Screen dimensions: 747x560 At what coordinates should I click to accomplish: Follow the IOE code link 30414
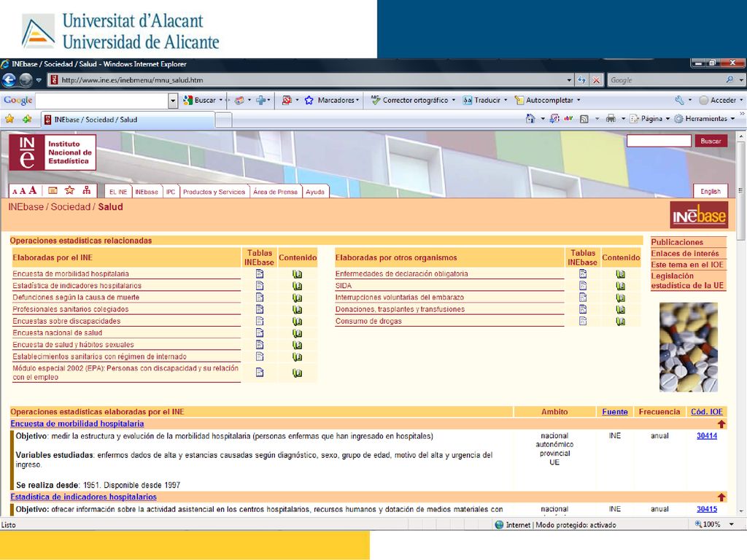[x=706, y=436]
